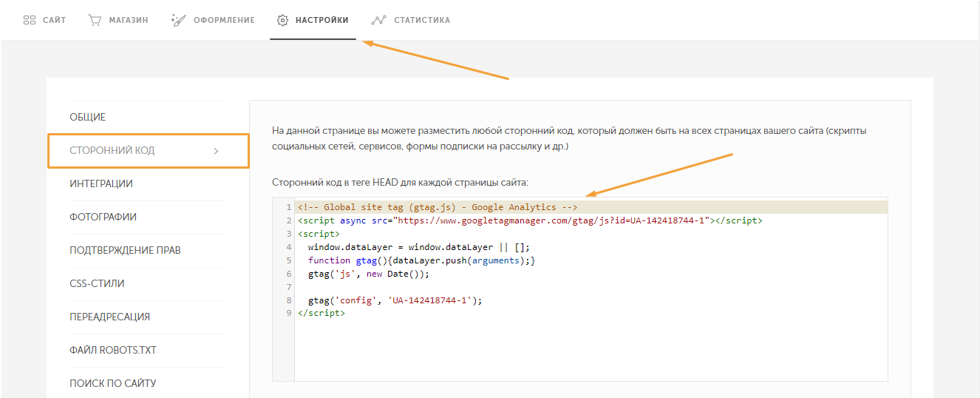
Task: Click the chevron arrow beside СТОРОННИЙ КОД
Action: pyautogui.click(x=216, y=151)
